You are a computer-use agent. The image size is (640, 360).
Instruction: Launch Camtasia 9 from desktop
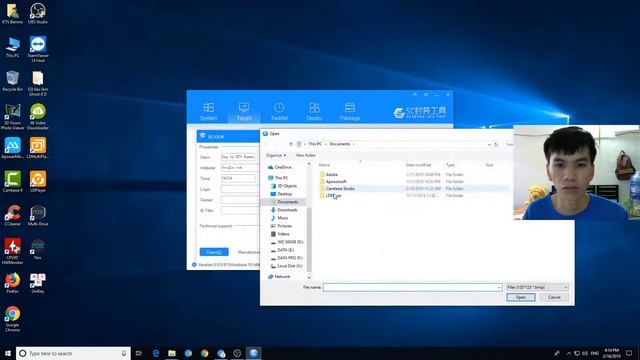pos(12,182)
